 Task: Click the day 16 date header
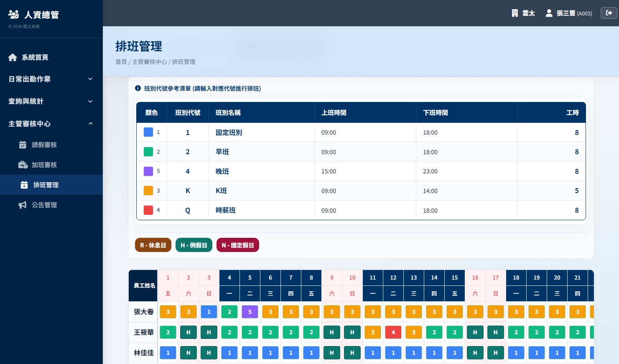(475, 277)
